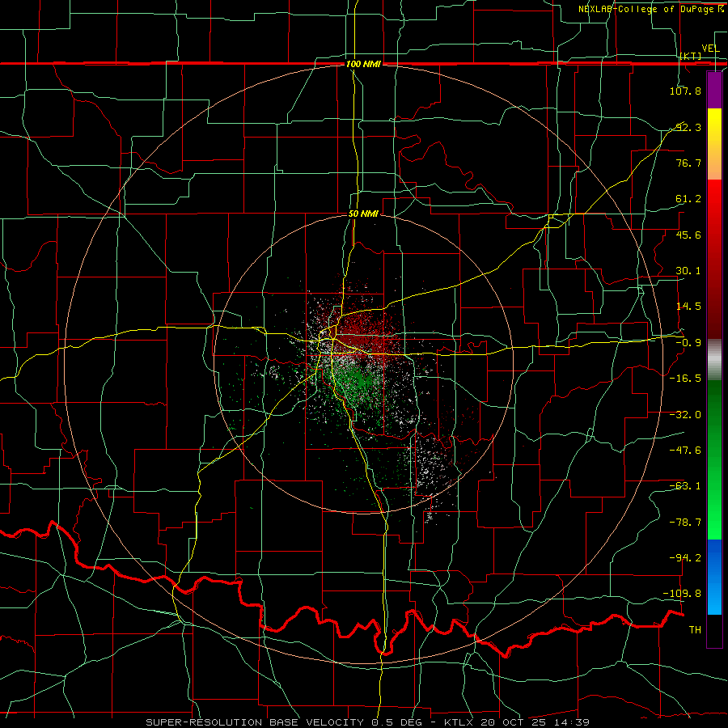
Task: Click the 50 NMI range ring label
Action: point(363,214)
